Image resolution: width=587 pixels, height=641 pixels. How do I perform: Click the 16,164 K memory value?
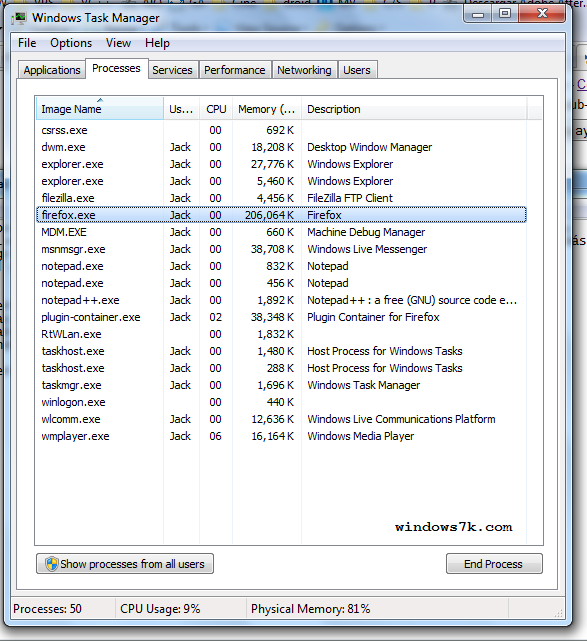tap(273, 436)
